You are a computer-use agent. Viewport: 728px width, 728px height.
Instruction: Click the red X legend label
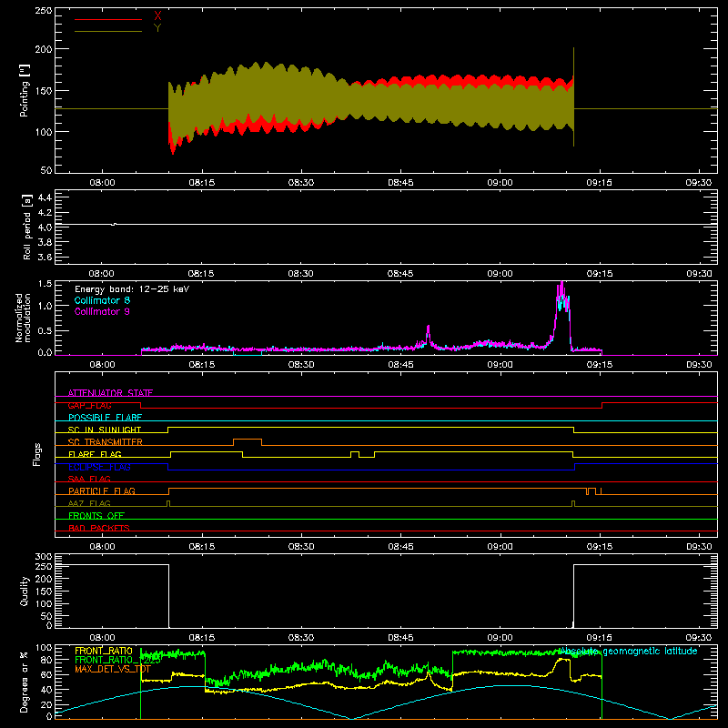click(157, 16)
